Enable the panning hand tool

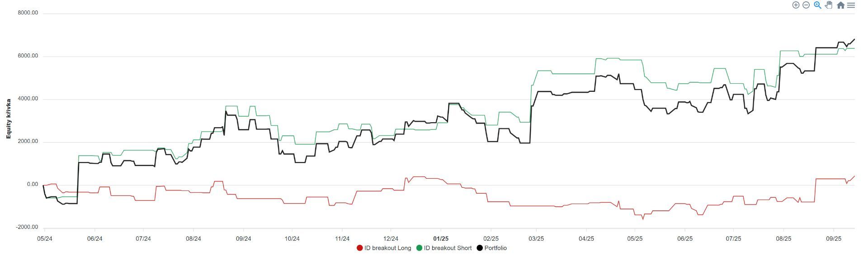coord(829,5)
